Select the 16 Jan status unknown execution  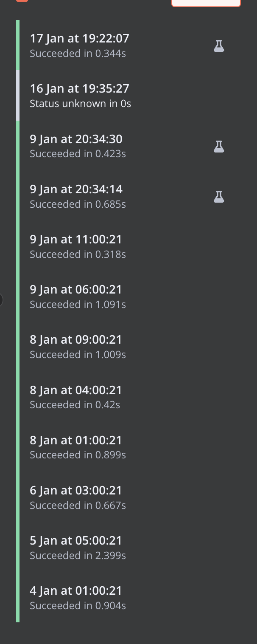(80, 96)
